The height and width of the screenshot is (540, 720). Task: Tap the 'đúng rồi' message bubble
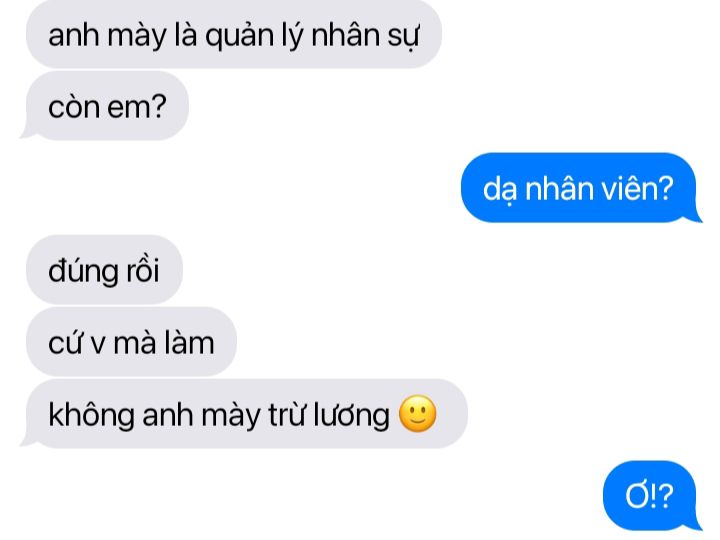pyautogui.click(x=104, y=270)
